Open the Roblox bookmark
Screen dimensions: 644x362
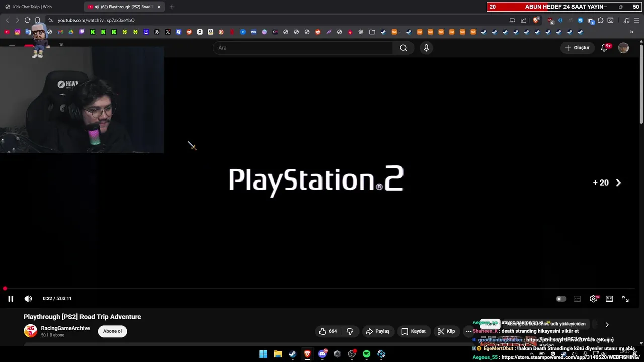pos(178,32)
